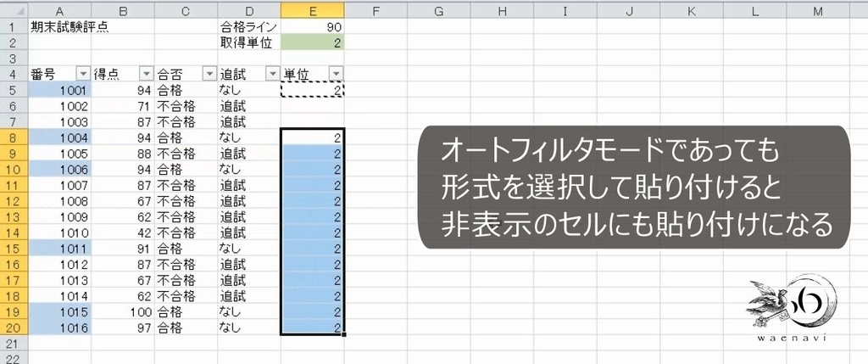868x364 pixels.
Task: Click 合格 cell in row 1016
Action: pyautogui.click(x=186, y=328)
